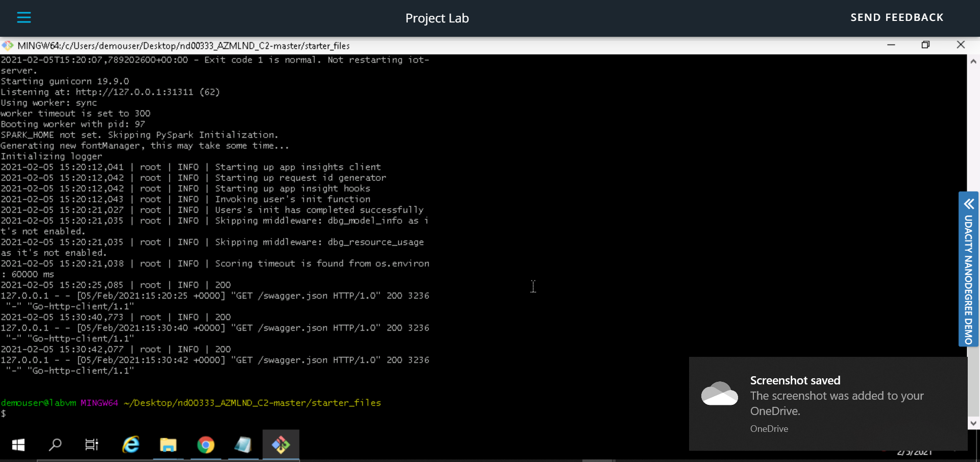Click the terminal scrollbar down arrow
The height and width of the screenshot is (462, 980).
point(973,423)
